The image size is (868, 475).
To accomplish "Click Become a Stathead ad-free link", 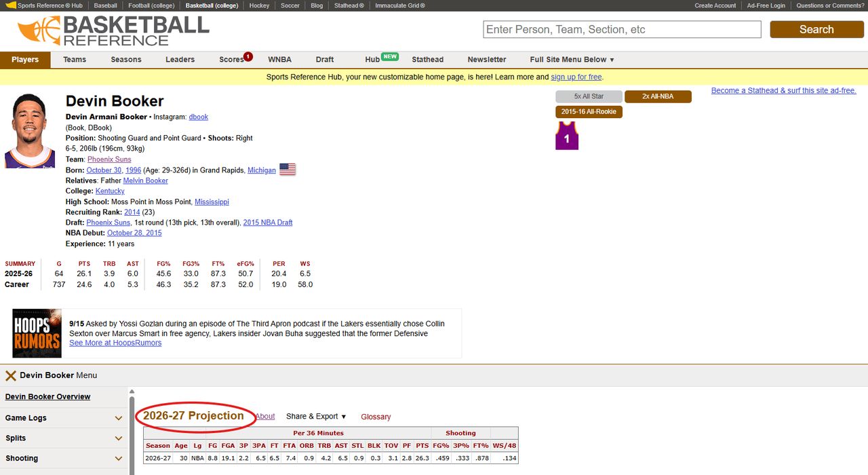I will (783, 90).
